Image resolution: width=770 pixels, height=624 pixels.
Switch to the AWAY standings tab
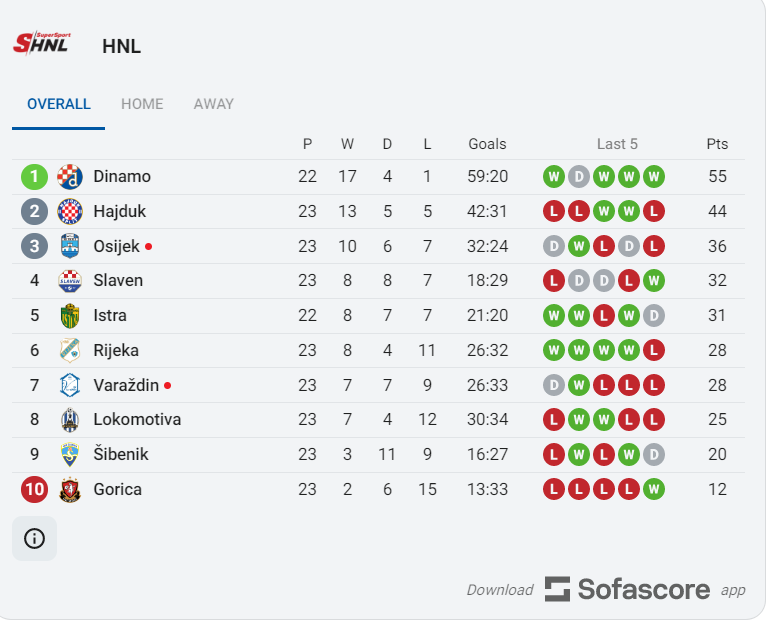(214, 105)
